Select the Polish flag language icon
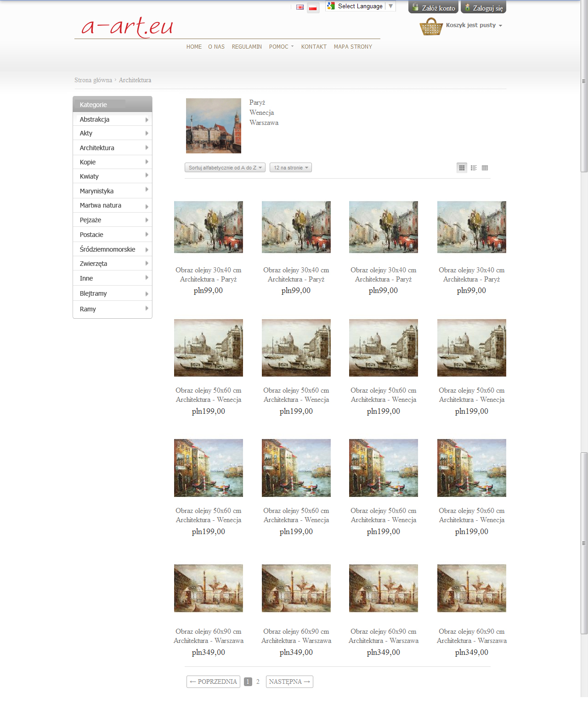 tap(313, 8)
